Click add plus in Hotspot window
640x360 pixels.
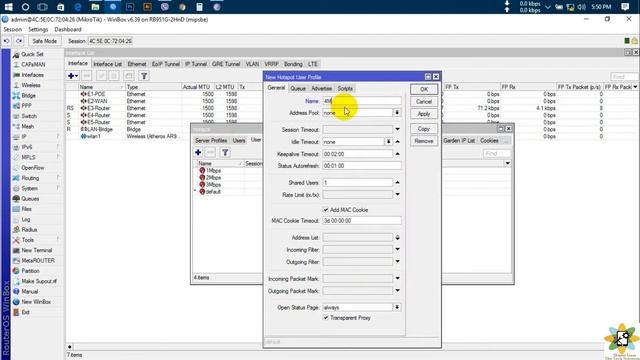point(198,153)
